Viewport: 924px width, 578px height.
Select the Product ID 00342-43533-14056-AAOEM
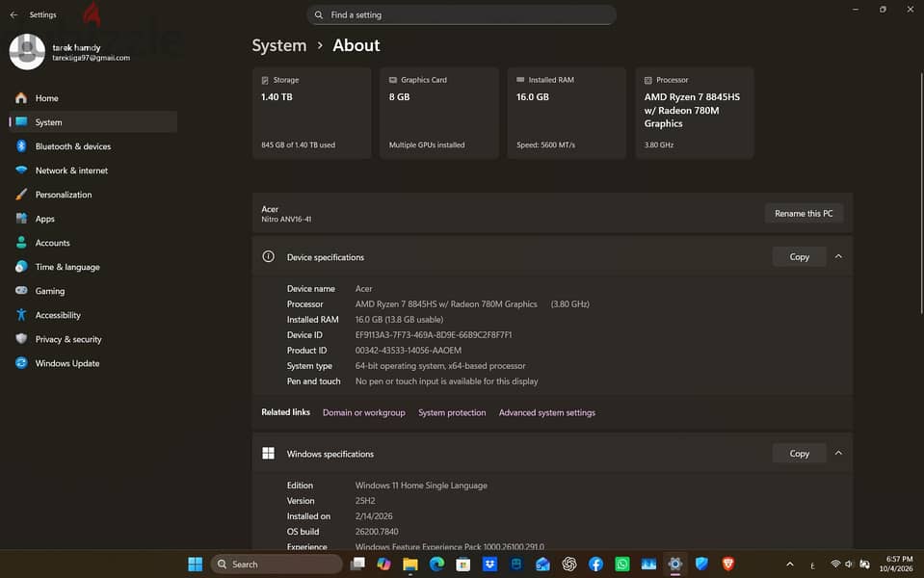pyautogui.click(x=409, y=350)
